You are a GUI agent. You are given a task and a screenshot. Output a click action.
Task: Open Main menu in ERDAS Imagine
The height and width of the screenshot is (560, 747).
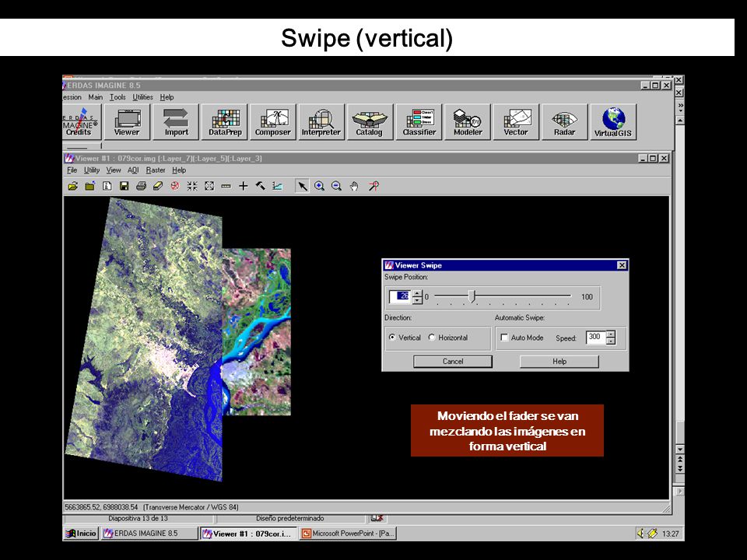(95, 97)
